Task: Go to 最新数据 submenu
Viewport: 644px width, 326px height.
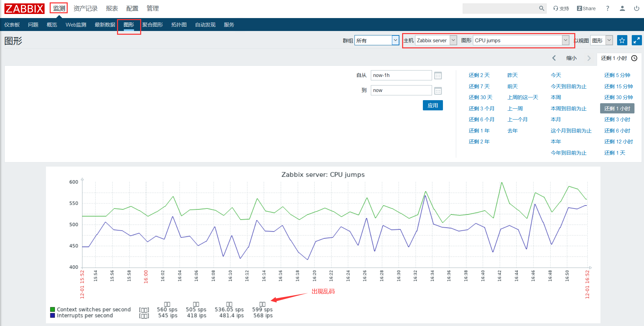Action: (105, 25)
